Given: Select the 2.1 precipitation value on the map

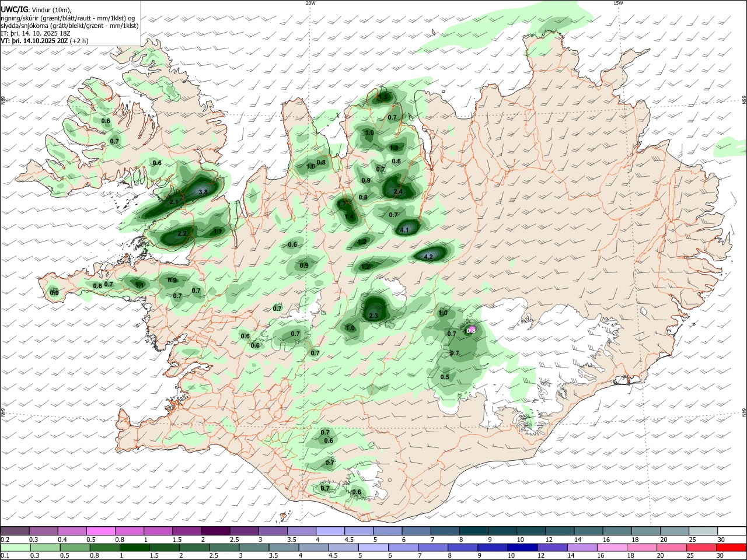Looking at the screenshot, I should (x=174, y=202).
